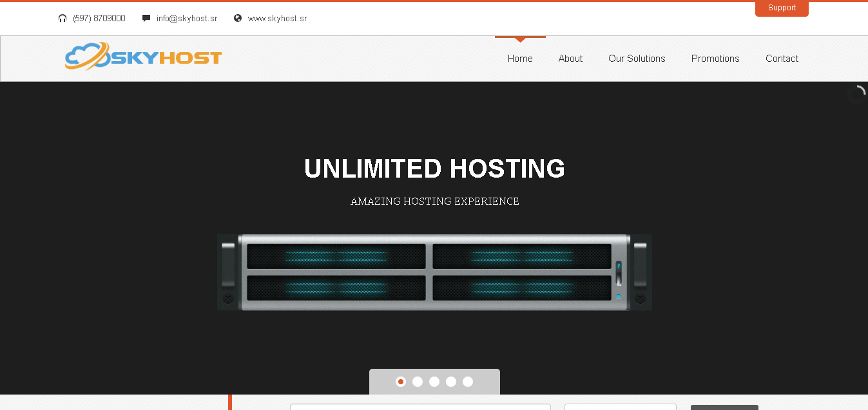Select the second slide dot indicator
This screenshot has height=410, width=868.
click(x=418, y=382)
